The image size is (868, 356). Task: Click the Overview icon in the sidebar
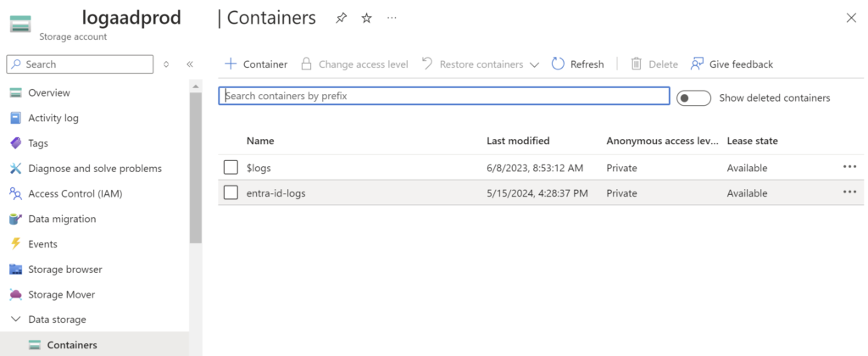click(x=15, y=92)
